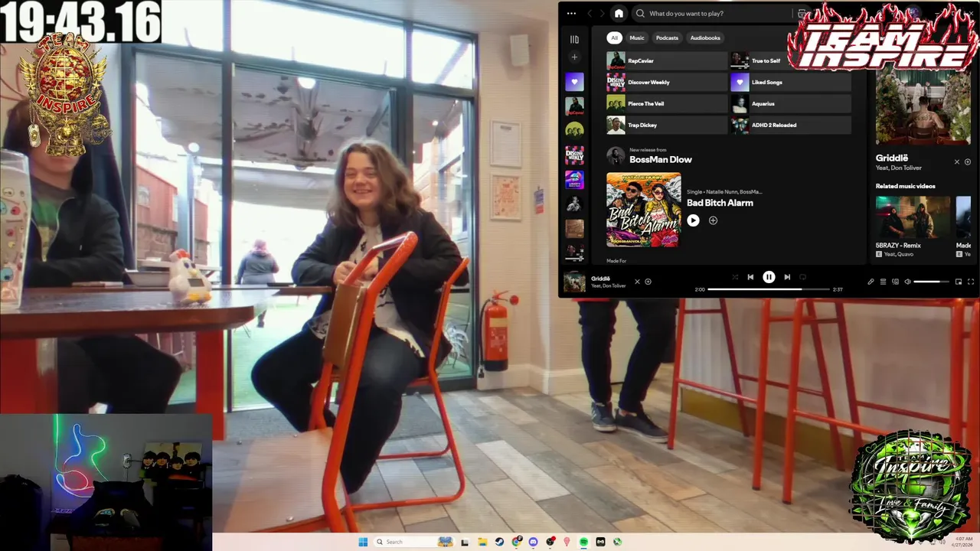This screenshot has width=980, height=551.
Task: Open Spotify from the taskbar
Action: click(x=583, y=542)
